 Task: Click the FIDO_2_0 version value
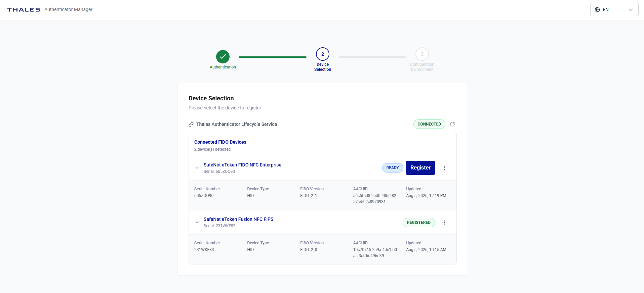click(x=309, y=250)
